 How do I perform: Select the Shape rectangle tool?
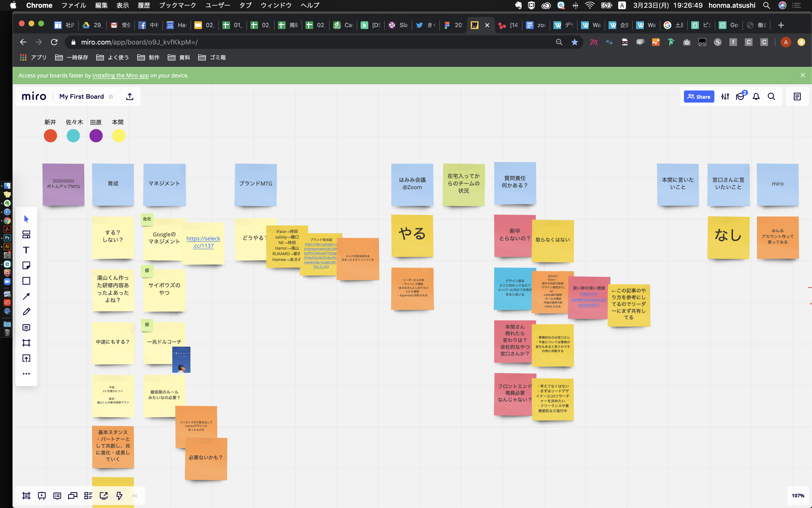pyautogui.click(x=27, y=281)
